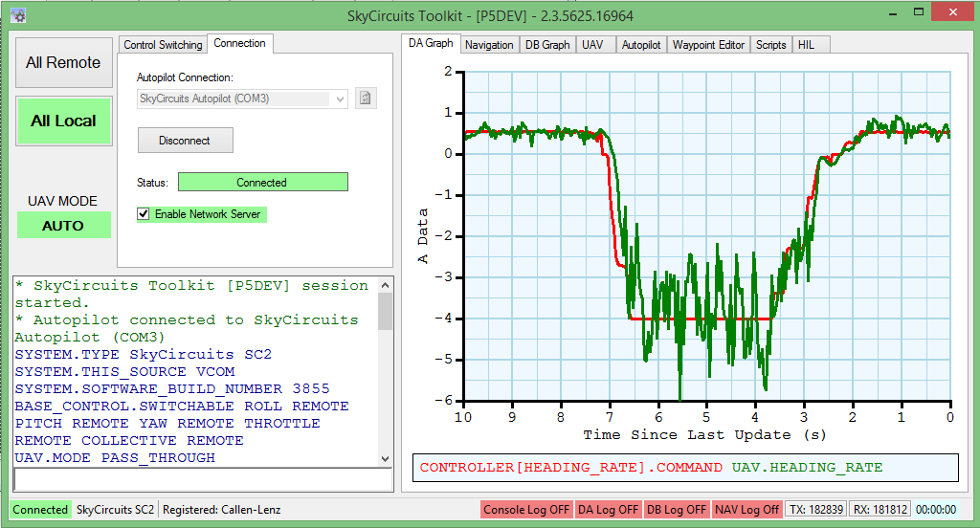Close the SkyCircuits Toolkit window
This screenshot has height=528, width=980.
click(952, 12)
